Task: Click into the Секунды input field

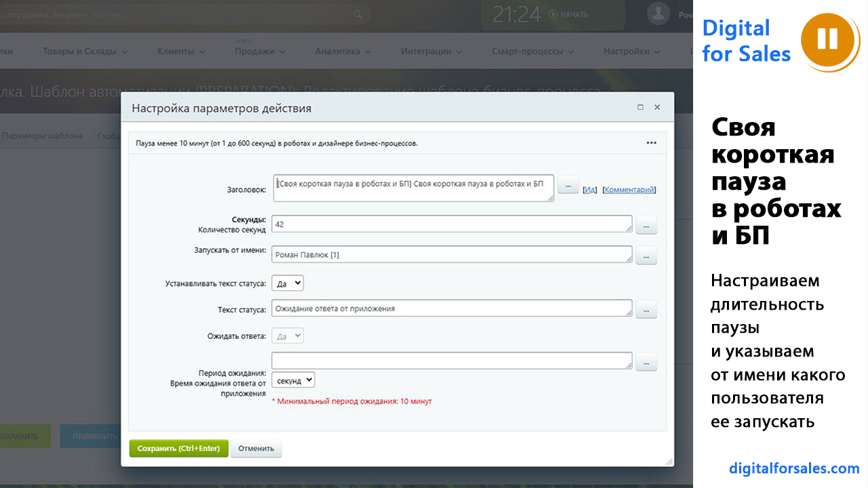Action: (451, 224)
